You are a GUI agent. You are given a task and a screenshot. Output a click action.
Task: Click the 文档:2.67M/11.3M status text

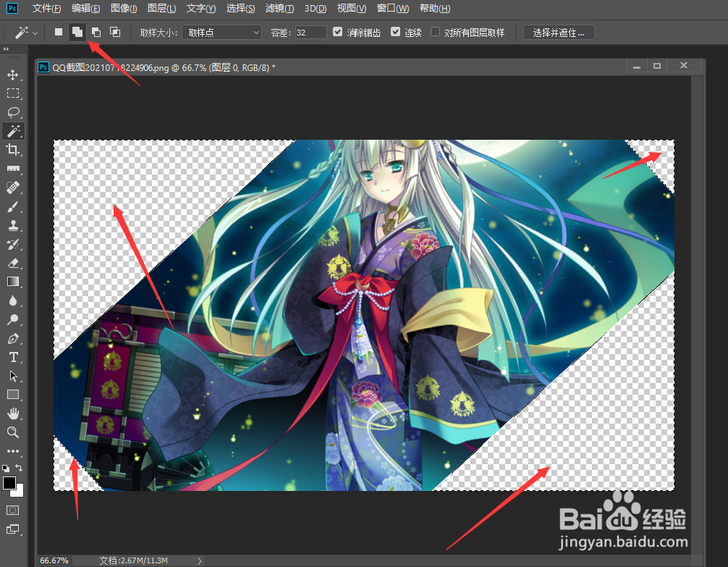[133, 560]
